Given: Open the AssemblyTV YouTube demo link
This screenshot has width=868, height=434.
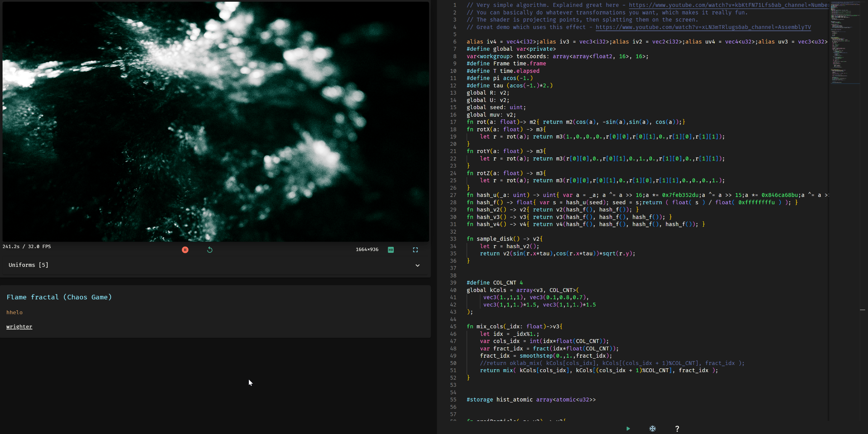Looking at the screenshot, I should pyautogui.click(x=703, y=27).
